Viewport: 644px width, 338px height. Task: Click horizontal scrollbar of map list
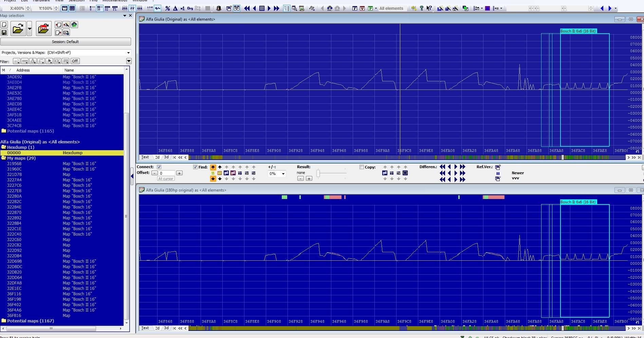pos(51,329)
